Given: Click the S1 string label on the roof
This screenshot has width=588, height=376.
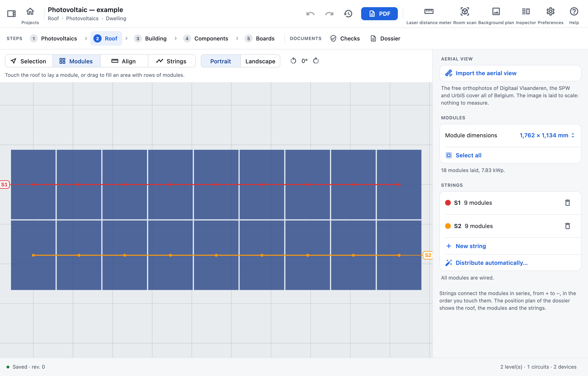Looking at the screenshot, I should tap(4, 184).
